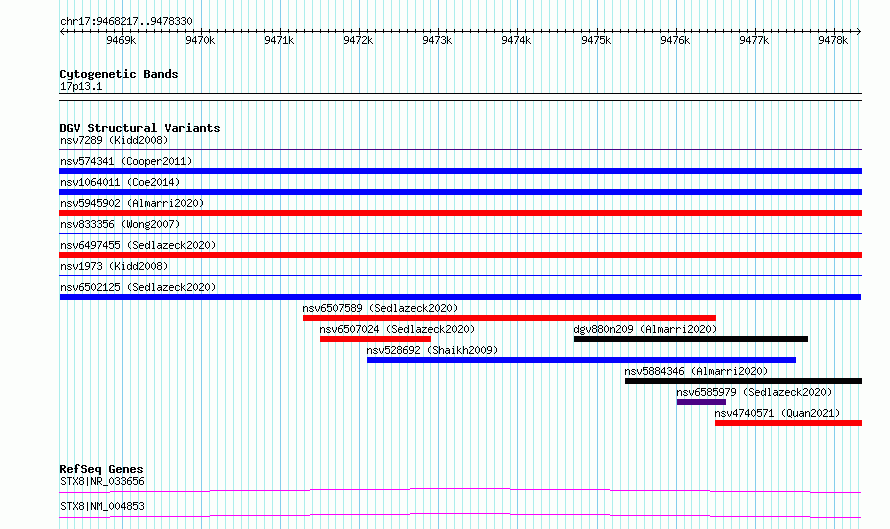Click the 9473k ruler tick label

click(x=437, y=40)
